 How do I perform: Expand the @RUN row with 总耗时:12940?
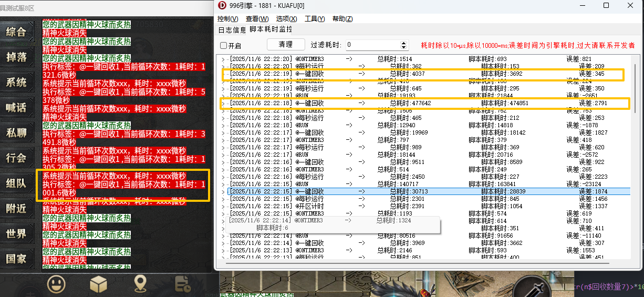tap(223, 126)
